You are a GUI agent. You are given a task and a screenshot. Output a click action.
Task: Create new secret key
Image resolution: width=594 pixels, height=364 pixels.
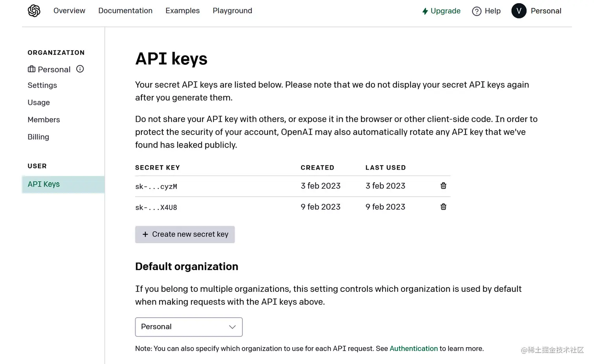(185, 234)
